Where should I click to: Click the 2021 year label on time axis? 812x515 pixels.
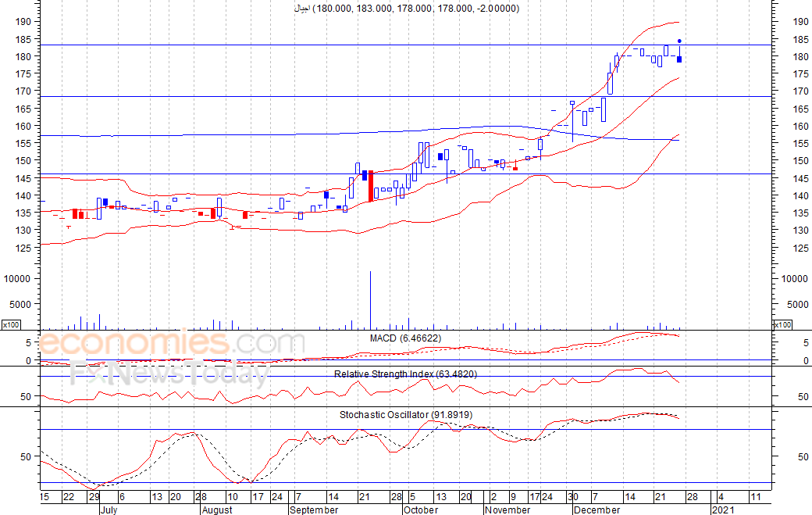coord(723,510)
